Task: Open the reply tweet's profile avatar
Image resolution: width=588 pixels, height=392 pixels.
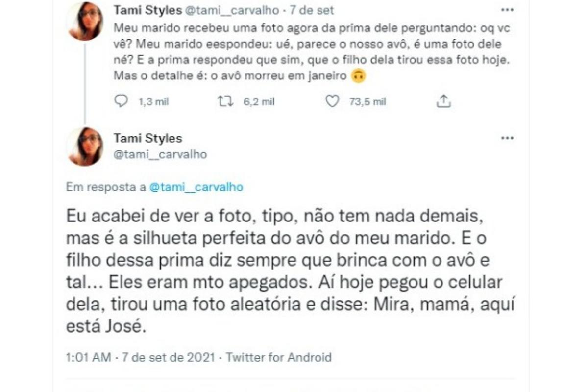Action: [x=85, y=147]
